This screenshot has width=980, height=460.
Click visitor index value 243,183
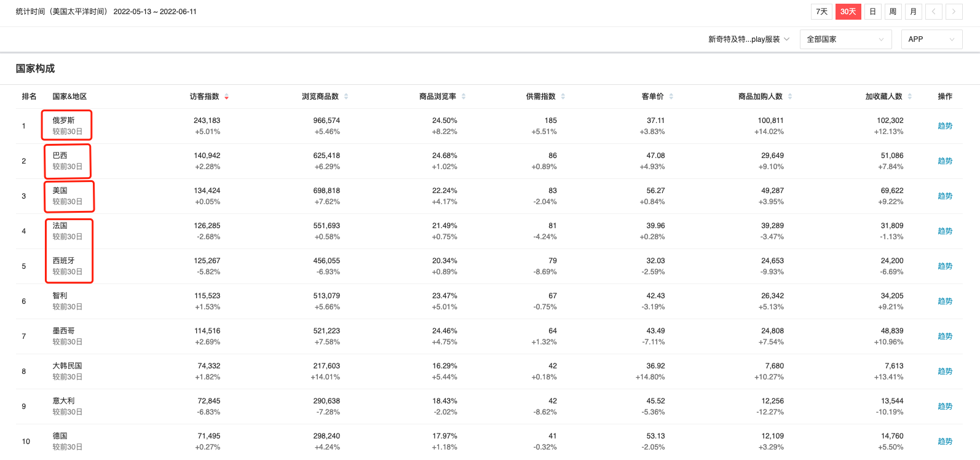(207, 121)
